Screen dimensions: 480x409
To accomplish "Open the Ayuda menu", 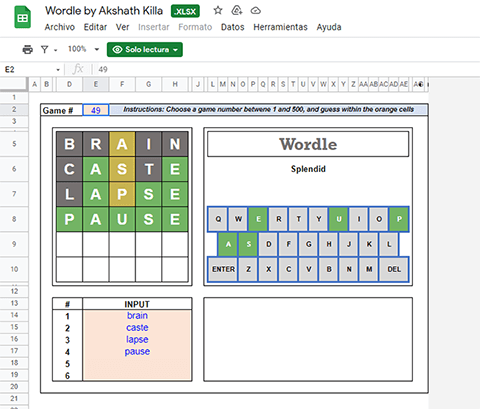I will click(x=329, y=27).
